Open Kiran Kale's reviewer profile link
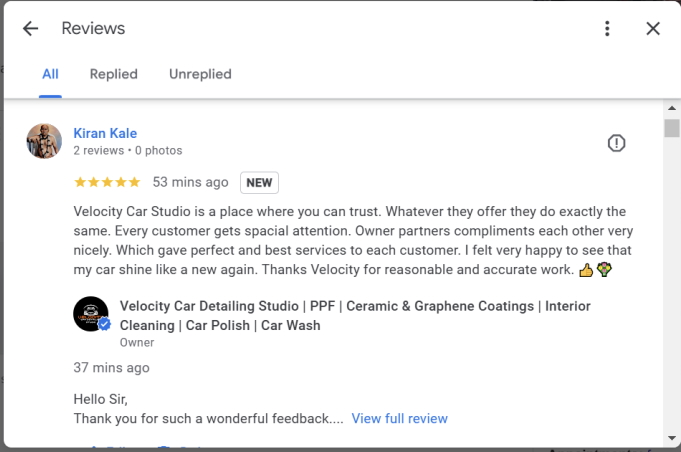This screenshot has height=452, width=681. (105, 133)
